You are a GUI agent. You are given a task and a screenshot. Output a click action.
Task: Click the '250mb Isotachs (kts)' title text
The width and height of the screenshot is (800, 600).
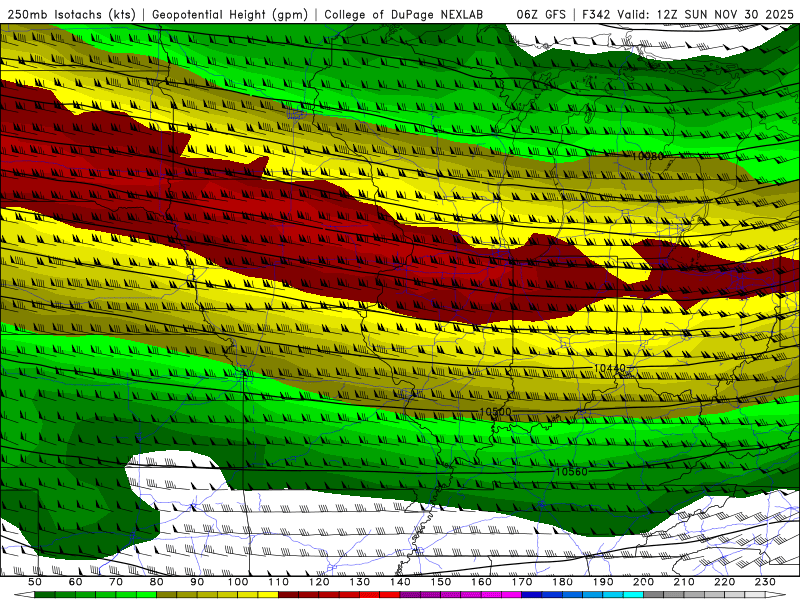coord(72,15)
